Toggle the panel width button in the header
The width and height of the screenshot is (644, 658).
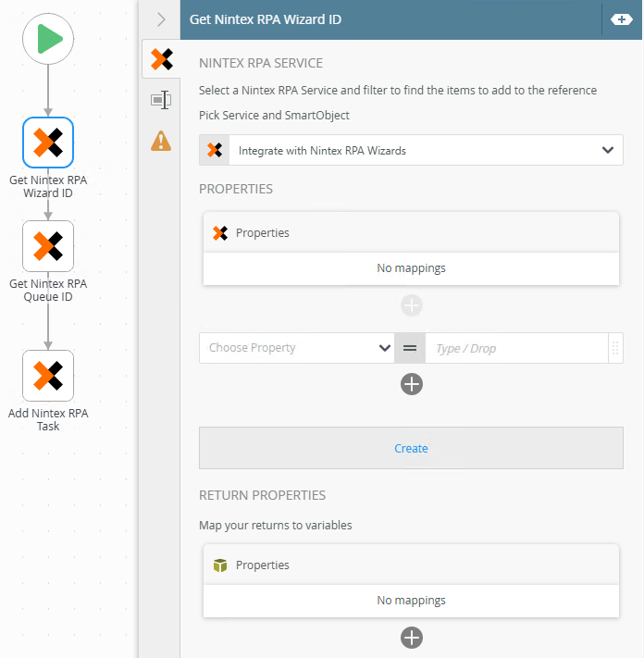[619, 19]
